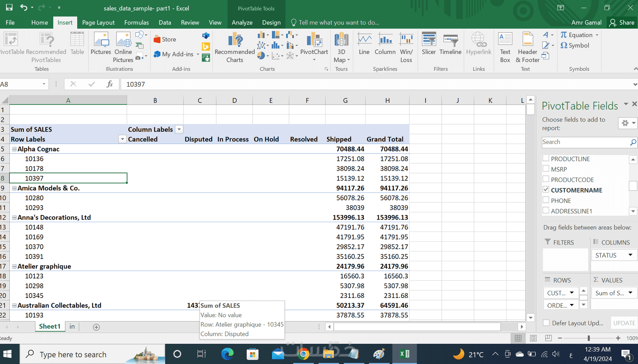Enable Defer Layout Update

[546, 323]
